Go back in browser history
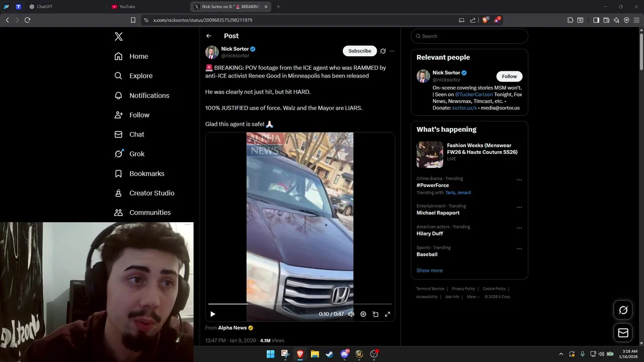Viewport: 644px width, 362px height. click(7, 20)
